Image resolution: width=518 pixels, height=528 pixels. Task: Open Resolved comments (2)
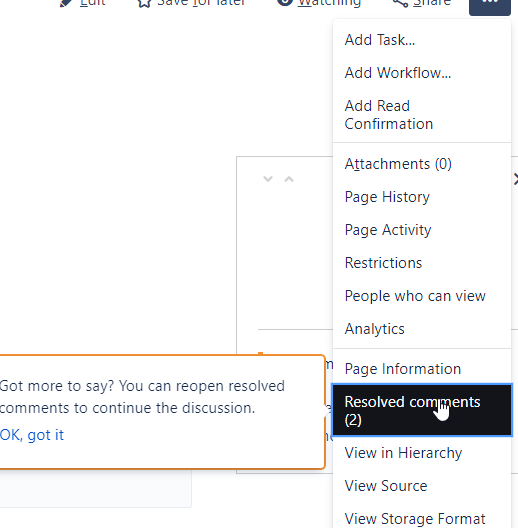click(x=422, y=410)
